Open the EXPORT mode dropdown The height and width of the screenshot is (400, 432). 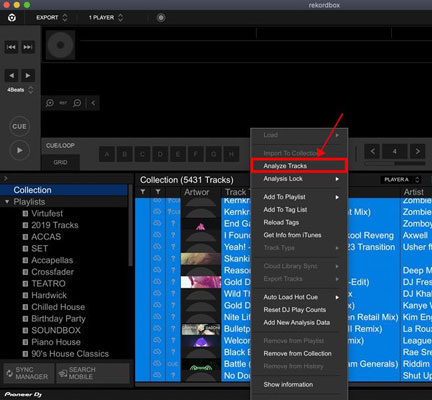click(52, 18)
